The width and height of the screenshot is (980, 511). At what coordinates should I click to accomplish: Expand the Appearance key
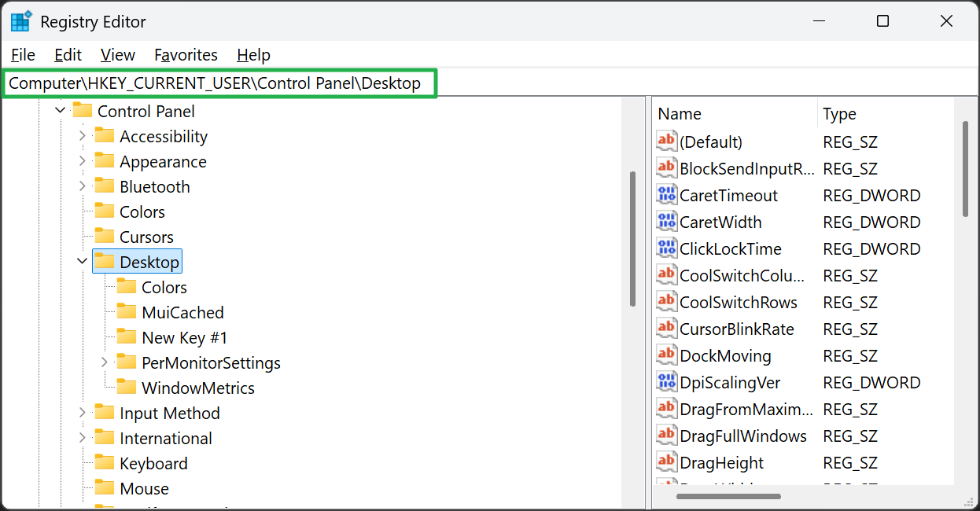tap(83, 161)
